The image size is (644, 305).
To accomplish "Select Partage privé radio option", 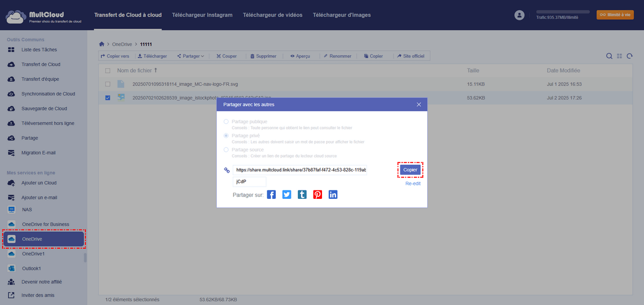I will [x=226, y=136].
